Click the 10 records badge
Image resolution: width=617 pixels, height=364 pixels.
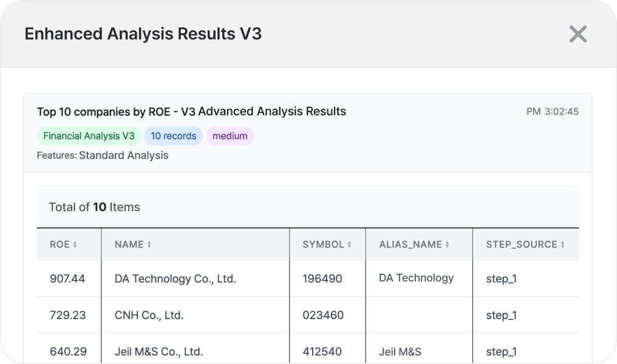click(174, 136)
